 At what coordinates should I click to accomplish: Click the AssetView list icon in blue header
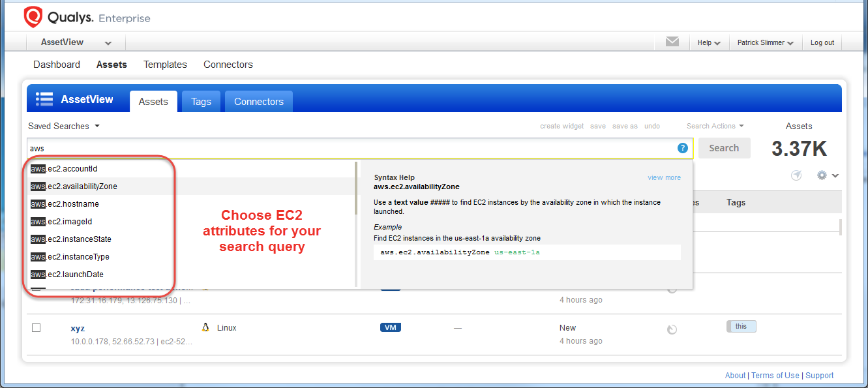[44, 98]
